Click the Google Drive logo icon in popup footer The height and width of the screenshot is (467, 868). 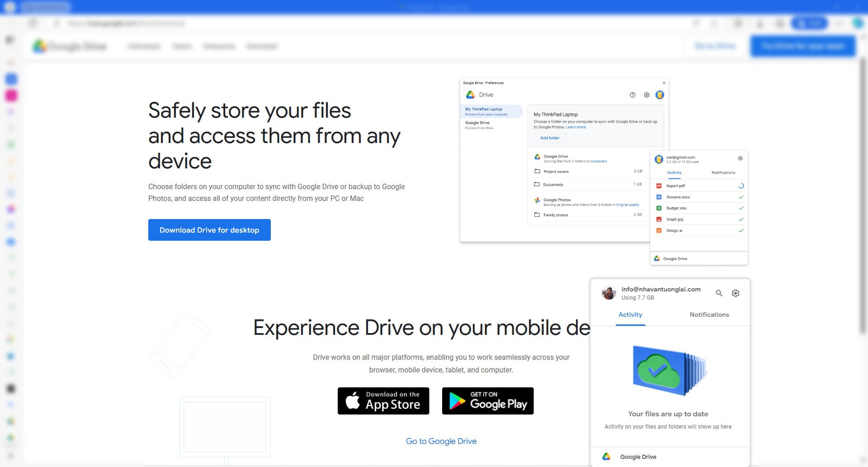click(607, 457)
